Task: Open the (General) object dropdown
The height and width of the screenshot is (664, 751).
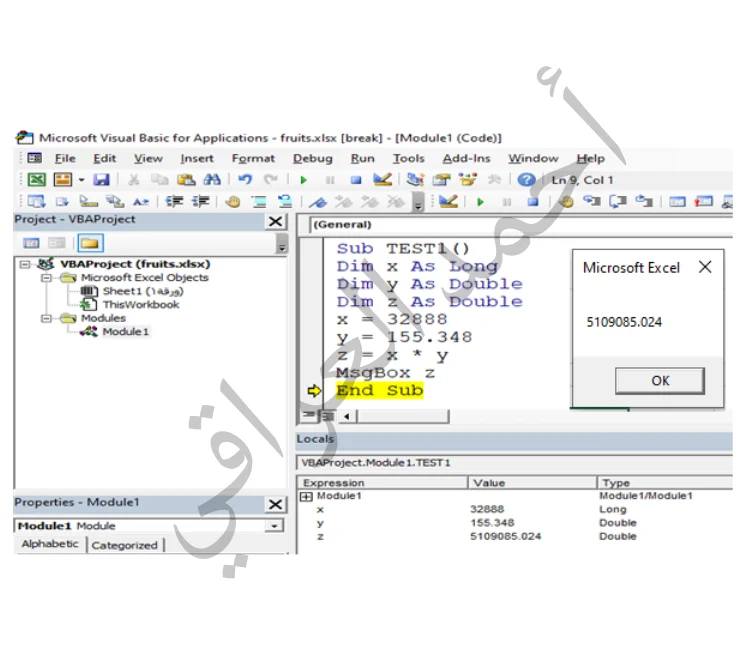Action: [522, 225]
